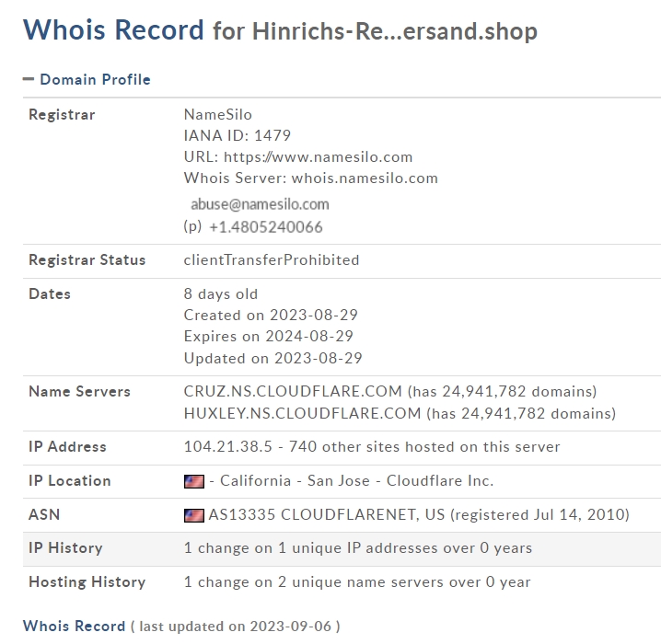661x644 pixels.
Task: Click Whois Record last updated heading
Action: 181,627
